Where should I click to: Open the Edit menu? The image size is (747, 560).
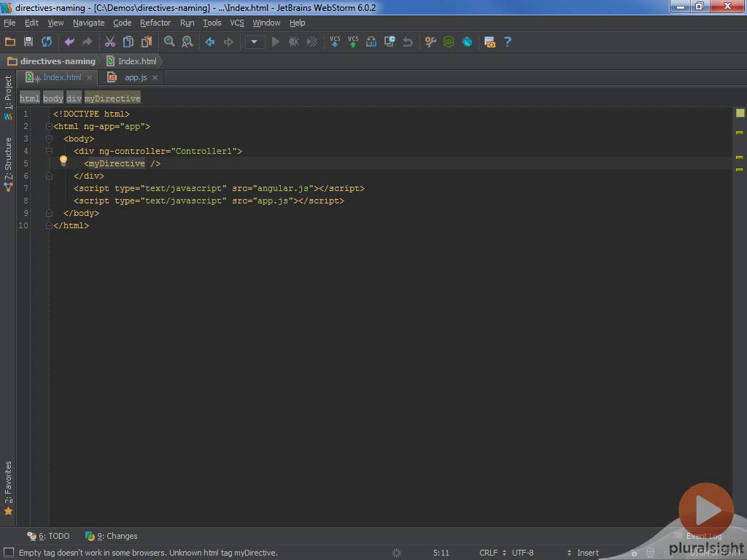[x=31, y=23]
